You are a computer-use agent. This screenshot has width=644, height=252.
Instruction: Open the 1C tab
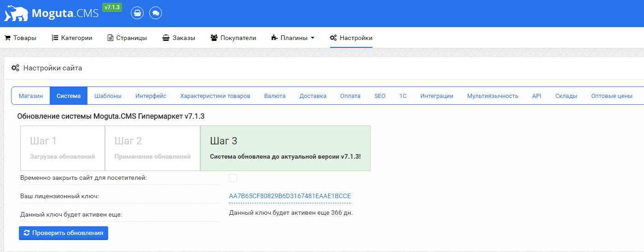[403, 96]
